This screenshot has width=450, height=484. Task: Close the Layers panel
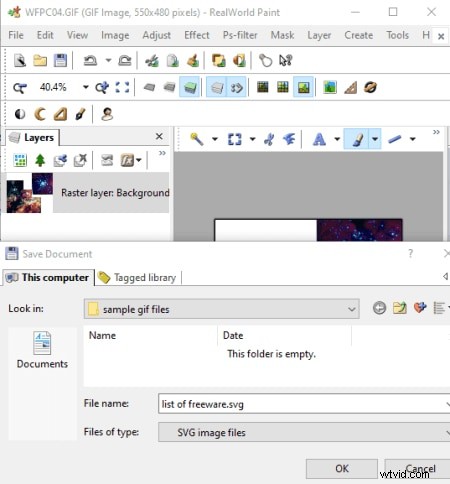point(159,136)
